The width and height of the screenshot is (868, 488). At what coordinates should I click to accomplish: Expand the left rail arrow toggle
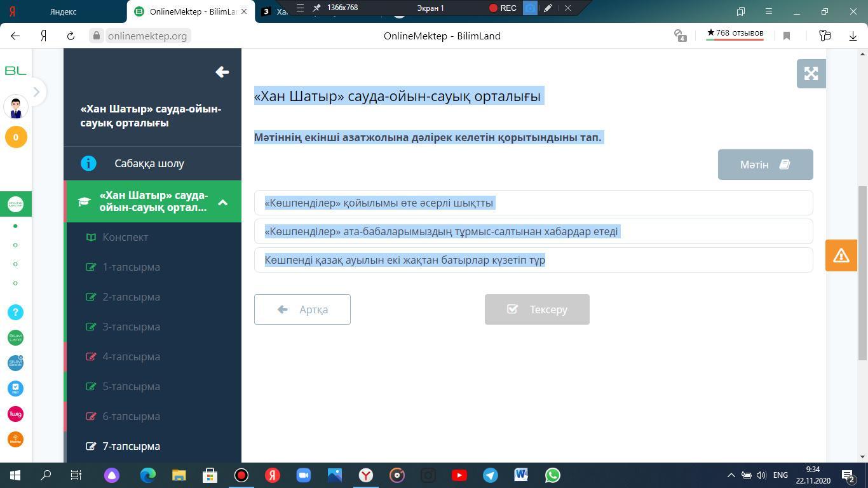pyautogui.click(x=36, y=92)
